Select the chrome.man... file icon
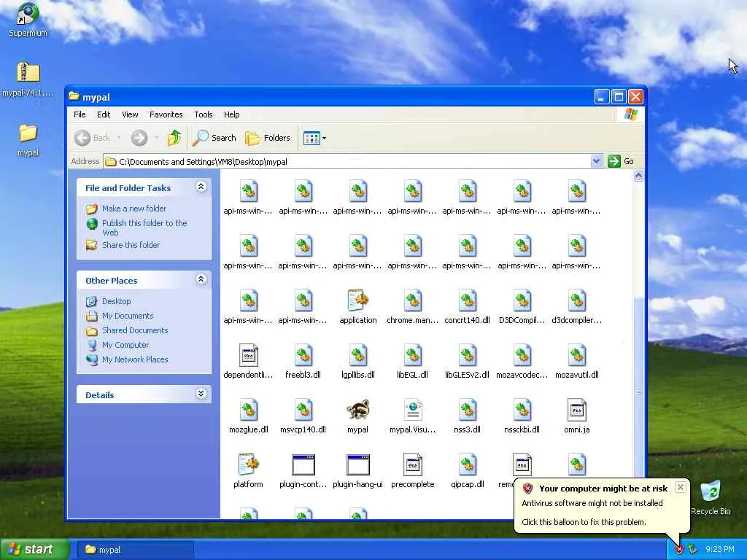This screenshot has height=560, width=747. click(413, 300)
